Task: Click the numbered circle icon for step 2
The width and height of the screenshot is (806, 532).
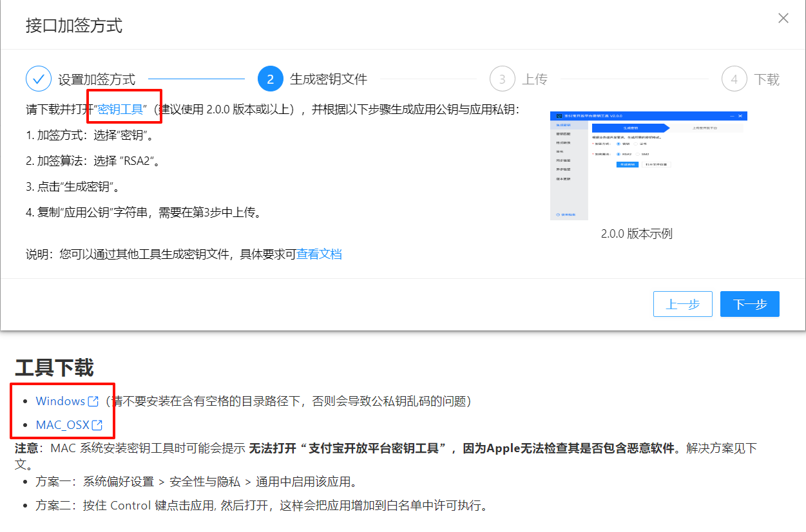Action: [271, 78]
